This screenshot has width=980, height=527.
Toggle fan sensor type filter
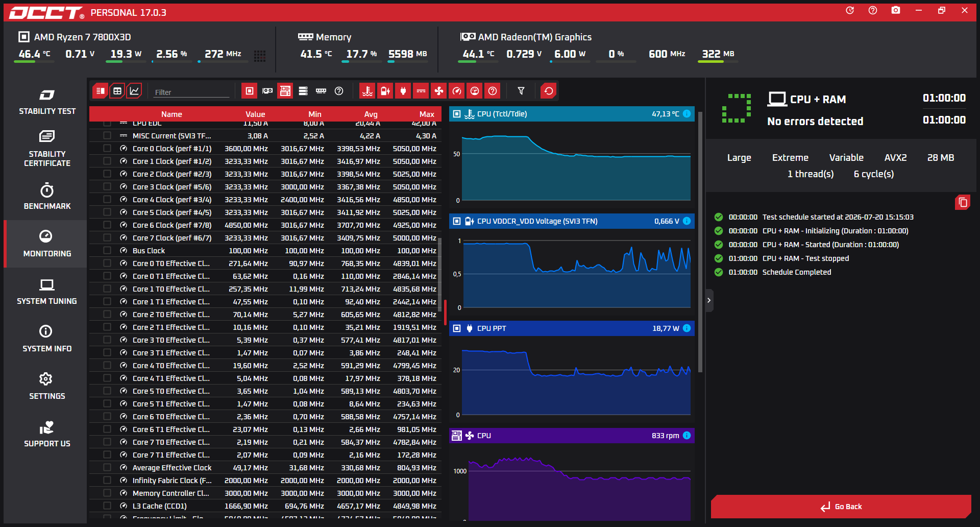click(439, 91)
